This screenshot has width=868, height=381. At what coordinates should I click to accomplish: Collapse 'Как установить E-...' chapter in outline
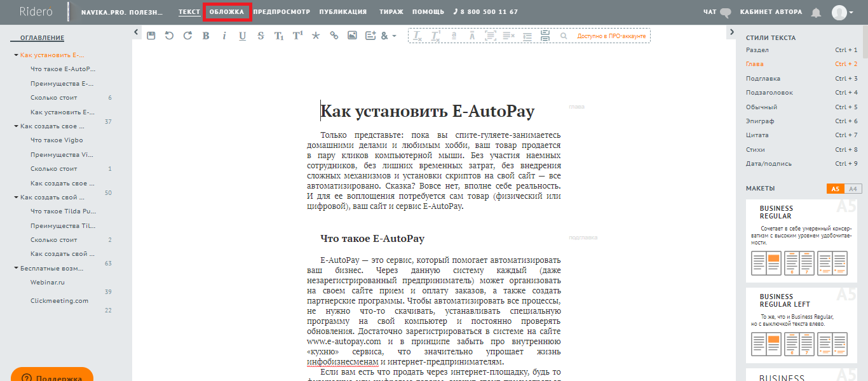tap(16, 55)
